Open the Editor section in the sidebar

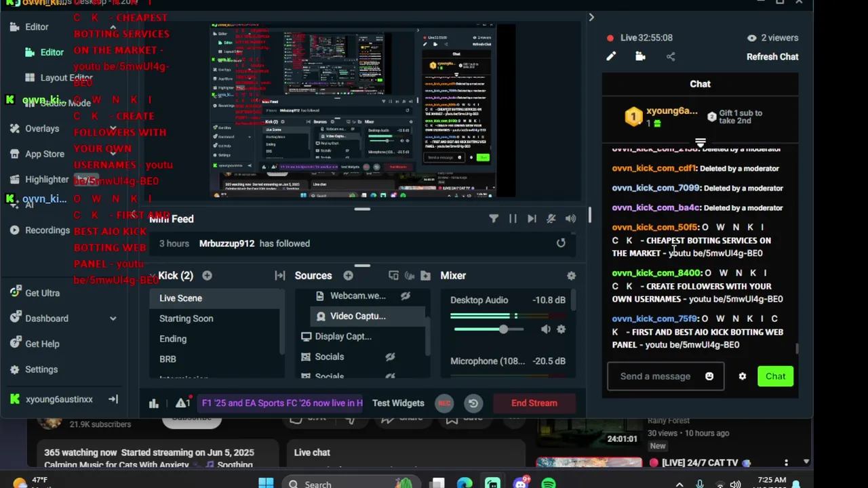tap(37, 27)
